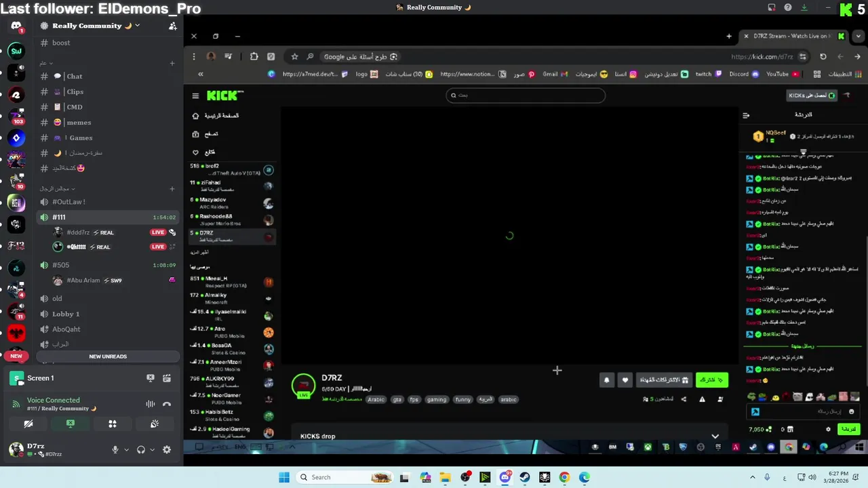Open Steam from Windows taskbar

(x=525, y=477)
